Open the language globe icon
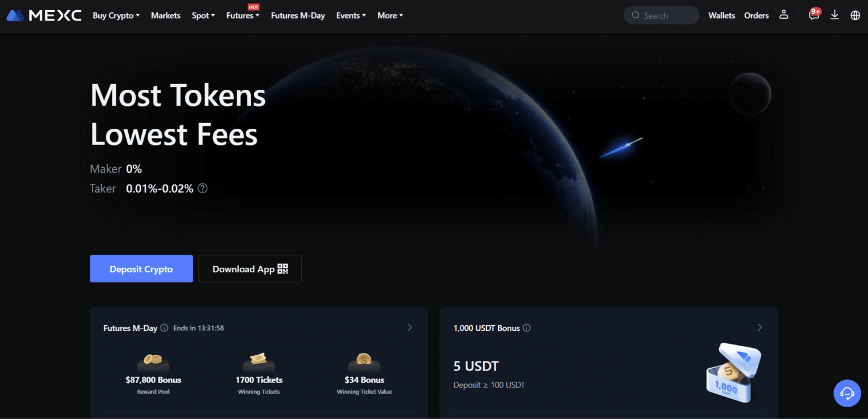Viewport: 868px width, 419px height. tap(855, 15)
